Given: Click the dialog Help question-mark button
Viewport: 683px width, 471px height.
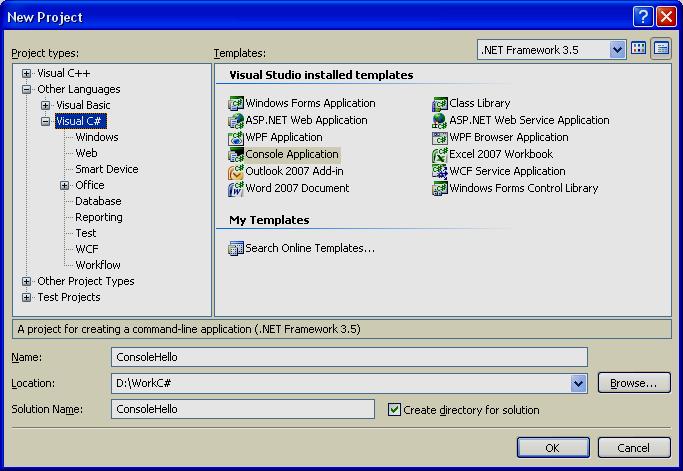Looking at the screenshot, I should pos(643,17).
